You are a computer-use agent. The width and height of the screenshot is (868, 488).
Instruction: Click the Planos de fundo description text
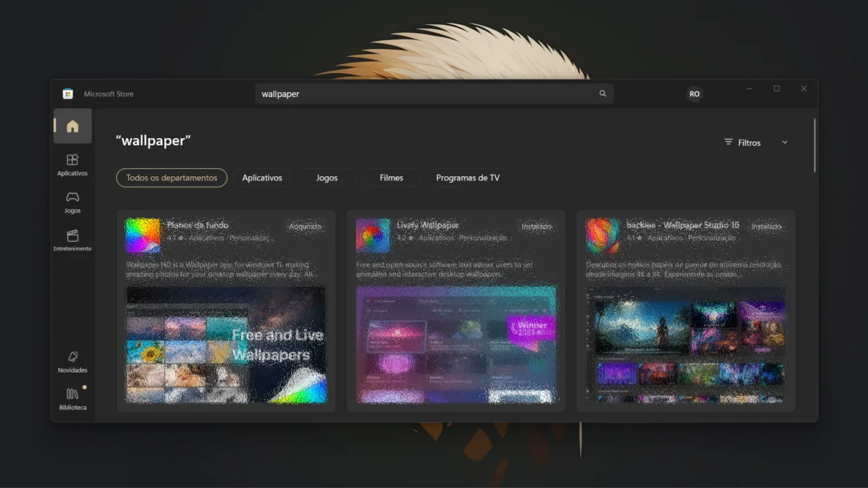point(221,270)
